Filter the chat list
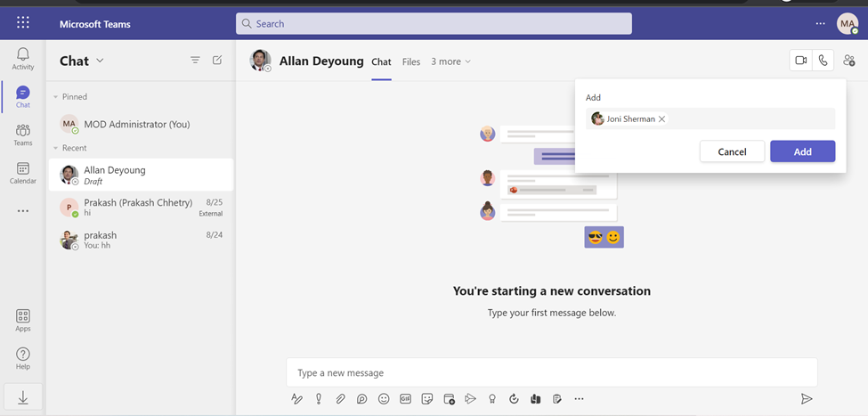 (195, 60)
